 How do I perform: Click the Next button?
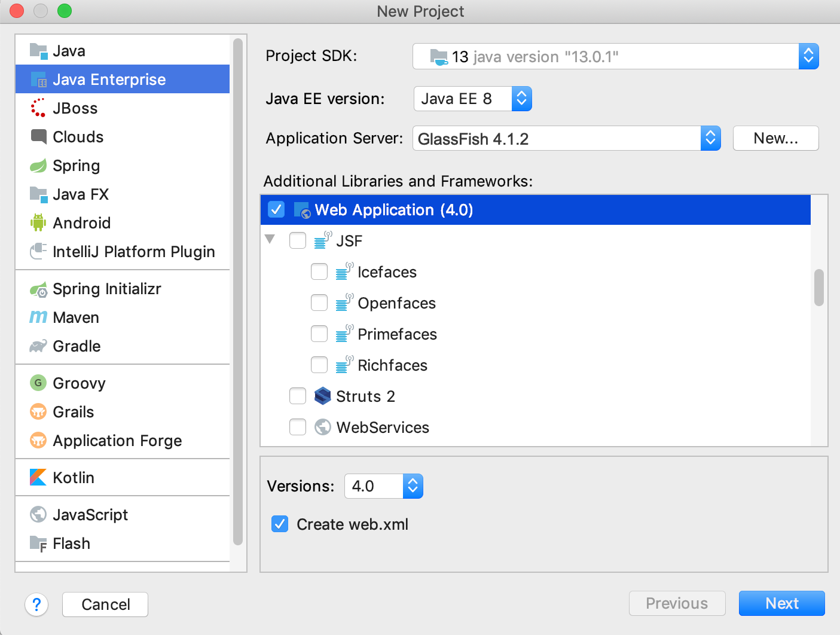pos(782,603)
